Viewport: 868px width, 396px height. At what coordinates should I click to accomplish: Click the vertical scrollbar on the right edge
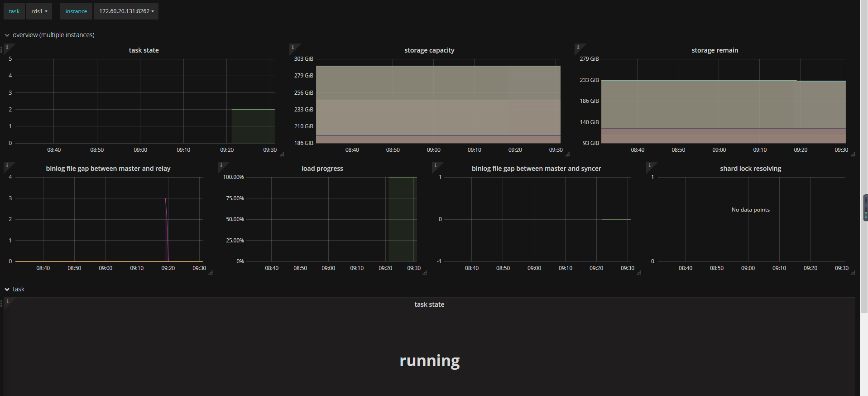point(865,208)
